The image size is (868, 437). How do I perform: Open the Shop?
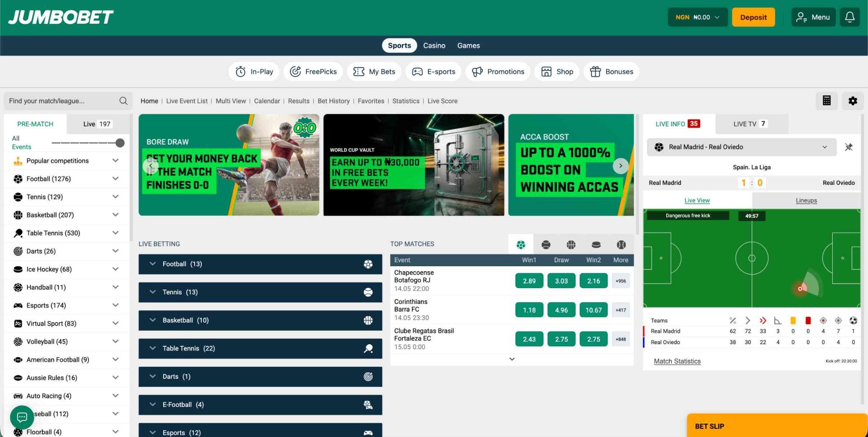pyautogui.click(x=557, y=72)
